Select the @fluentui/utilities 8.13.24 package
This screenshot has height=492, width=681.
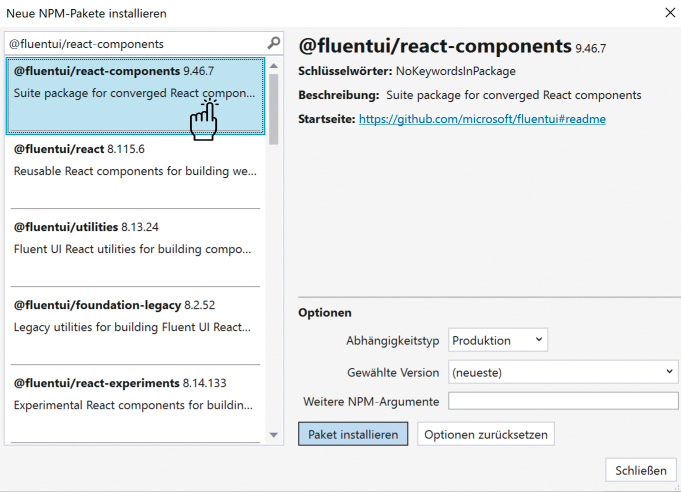(x=135, y=251)
